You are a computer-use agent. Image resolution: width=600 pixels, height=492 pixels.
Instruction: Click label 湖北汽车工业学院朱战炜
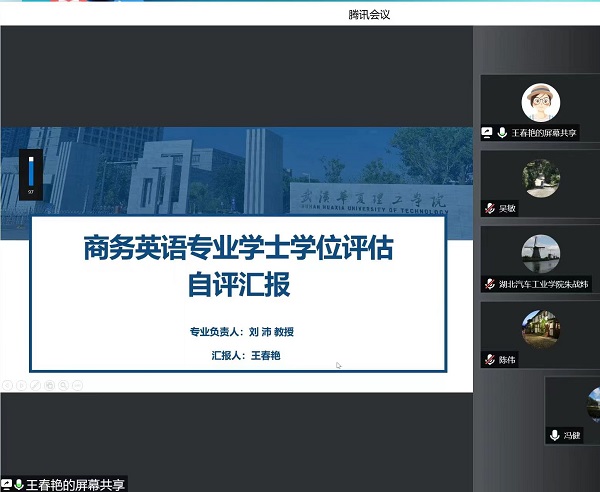(543, 284)
